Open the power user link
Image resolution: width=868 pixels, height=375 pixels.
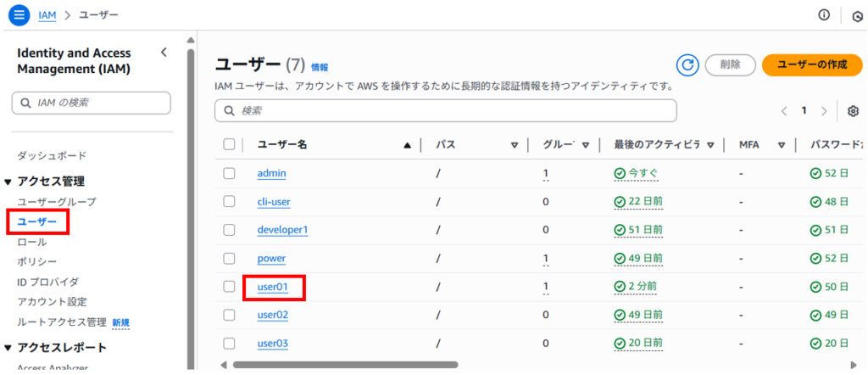tap(272, 258)
